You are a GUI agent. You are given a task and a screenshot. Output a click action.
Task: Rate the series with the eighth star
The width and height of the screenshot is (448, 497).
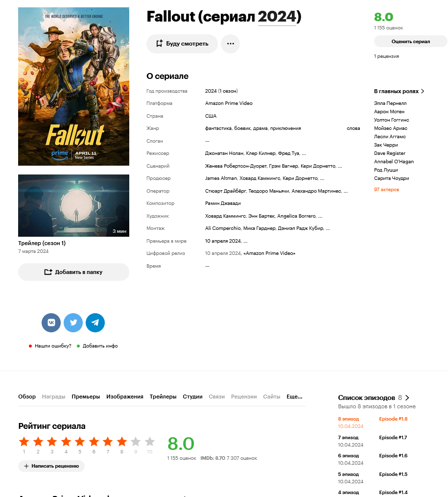121,441
